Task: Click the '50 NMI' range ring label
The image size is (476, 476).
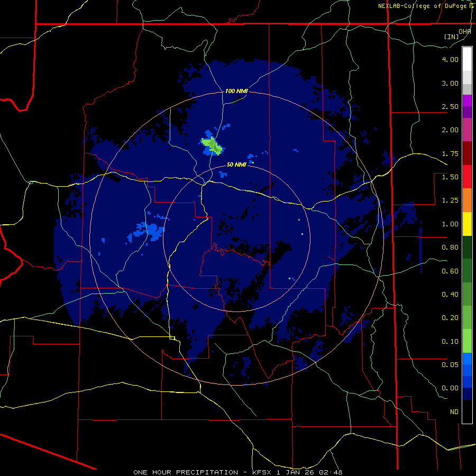Action: [236, 164]
